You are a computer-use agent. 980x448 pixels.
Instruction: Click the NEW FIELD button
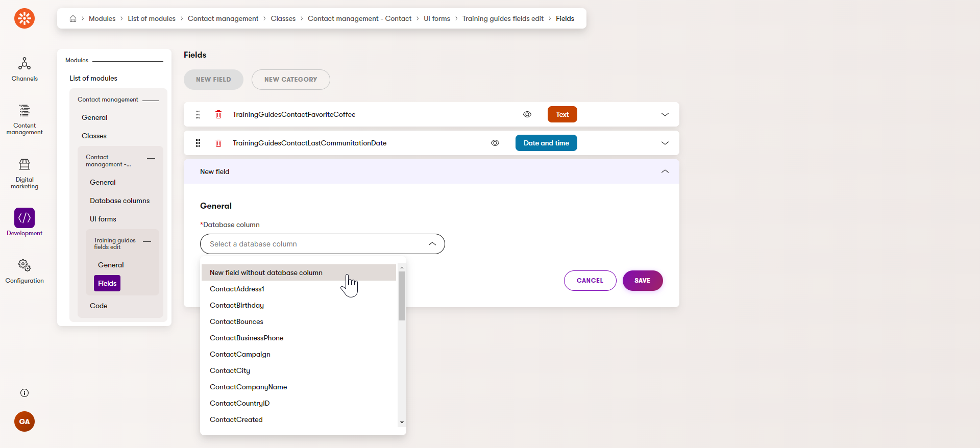(213, 80)
